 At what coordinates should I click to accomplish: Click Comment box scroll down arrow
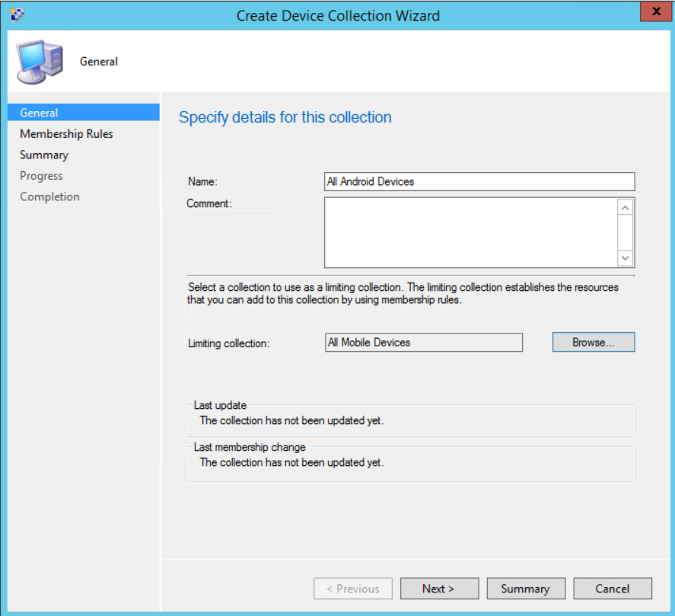tap(625, 258)
